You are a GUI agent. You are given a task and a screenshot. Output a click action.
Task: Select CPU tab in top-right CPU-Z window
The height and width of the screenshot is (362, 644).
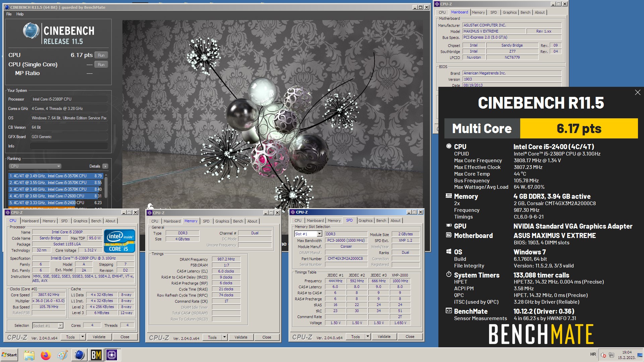442,12
